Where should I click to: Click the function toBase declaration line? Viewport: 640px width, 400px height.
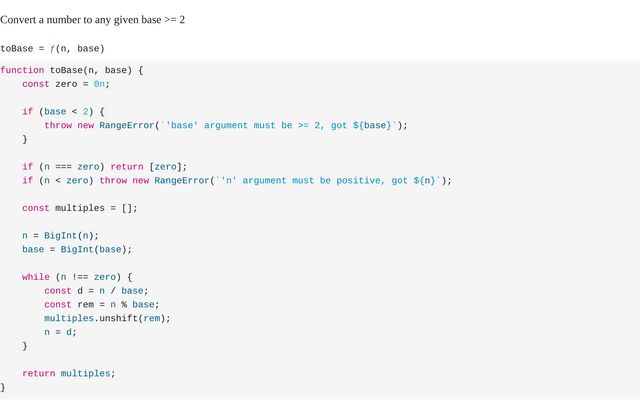tap(72, 70)
